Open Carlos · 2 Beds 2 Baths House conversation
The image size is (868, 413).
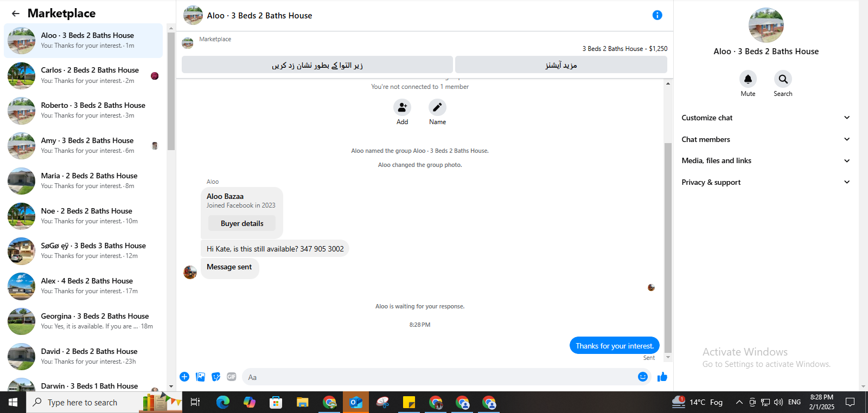83,75
